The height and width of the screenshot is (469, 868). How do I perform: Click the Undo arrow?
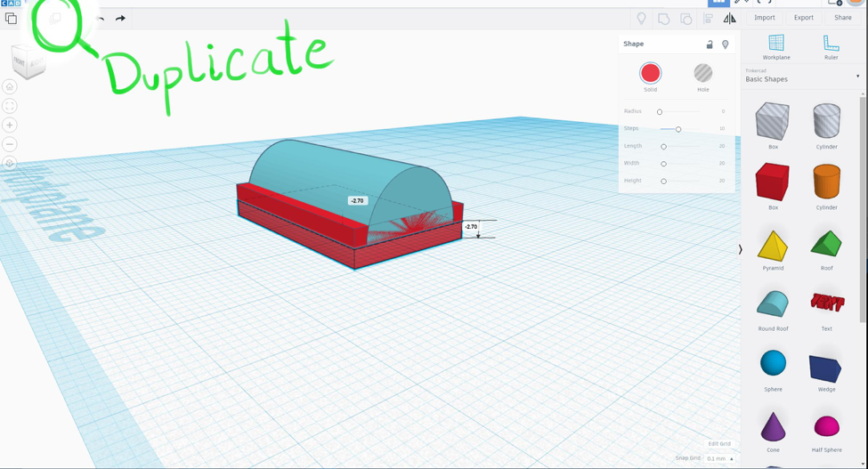[101, 19]
